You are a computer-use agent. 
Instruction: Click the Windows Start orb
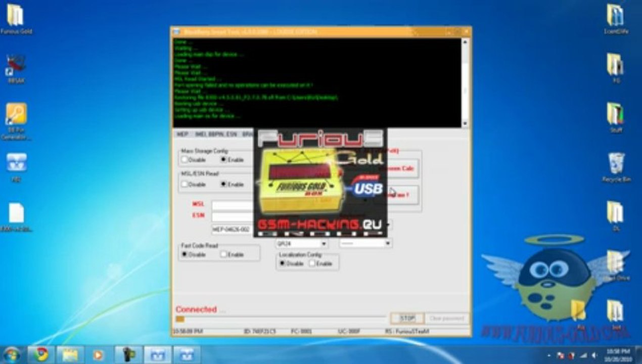tap(11, 354)
